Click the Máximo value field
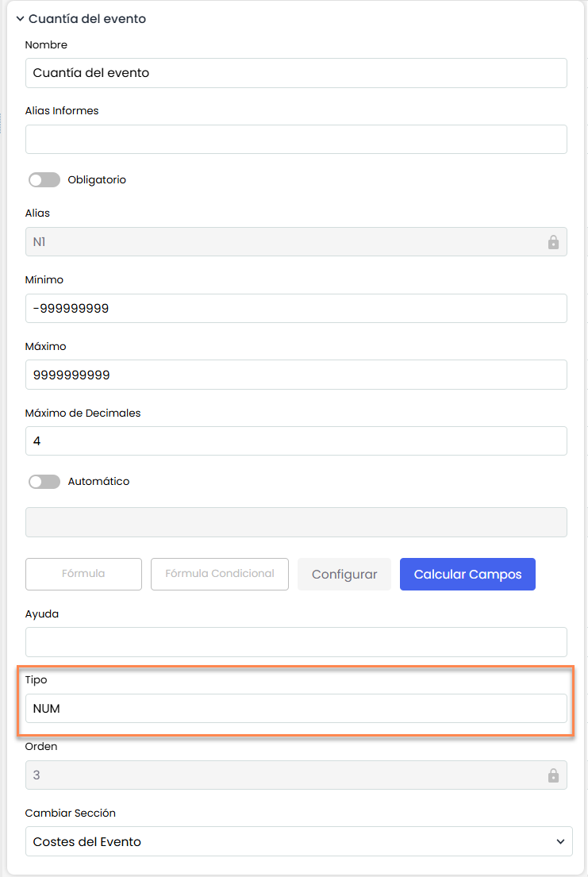 (x=296, y=375)
